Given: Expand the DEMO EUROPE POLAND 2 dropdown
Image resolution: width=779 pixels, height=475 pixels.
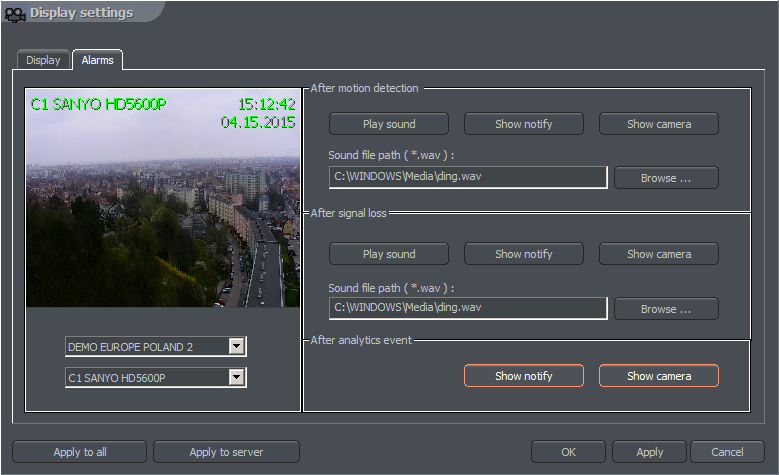Looking at the screenshot, I should tap(236, 347).
